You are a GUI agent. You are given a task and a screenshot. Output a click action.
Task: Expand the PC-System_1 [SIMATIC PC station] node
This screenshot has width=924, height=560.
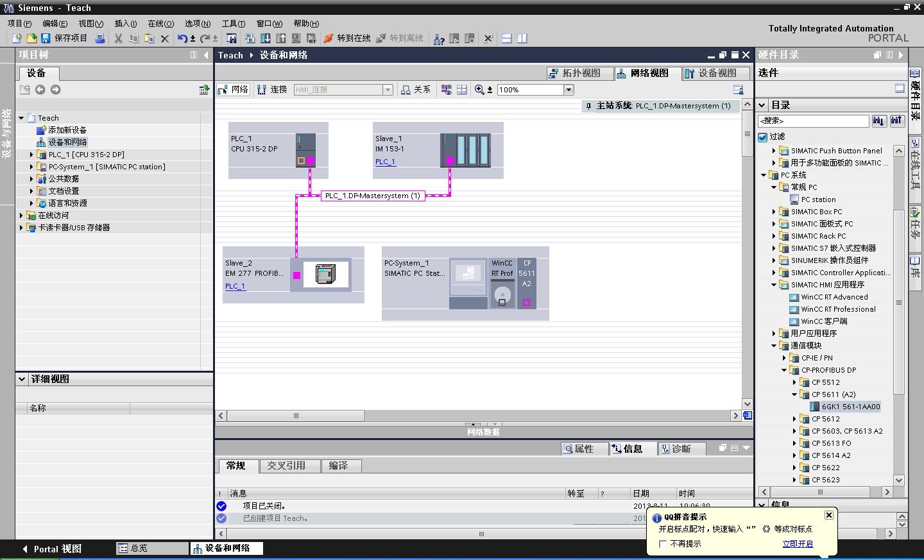pos(31,167)
